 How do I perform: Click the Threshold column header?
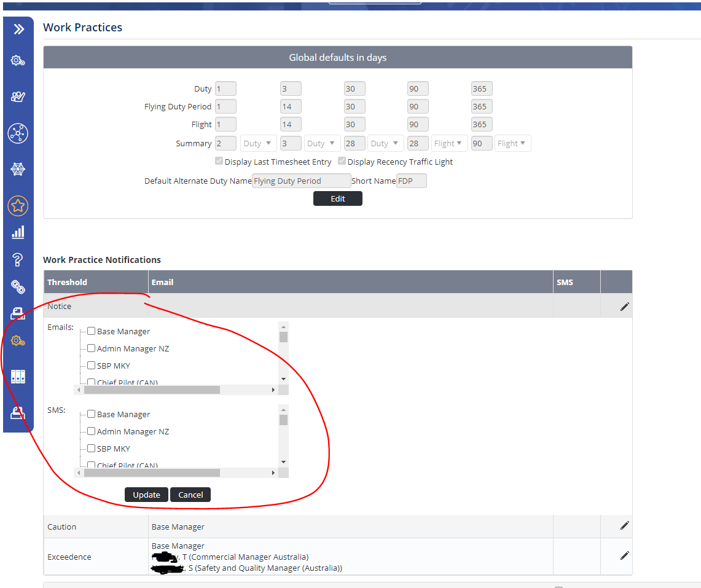click(68, 282)
